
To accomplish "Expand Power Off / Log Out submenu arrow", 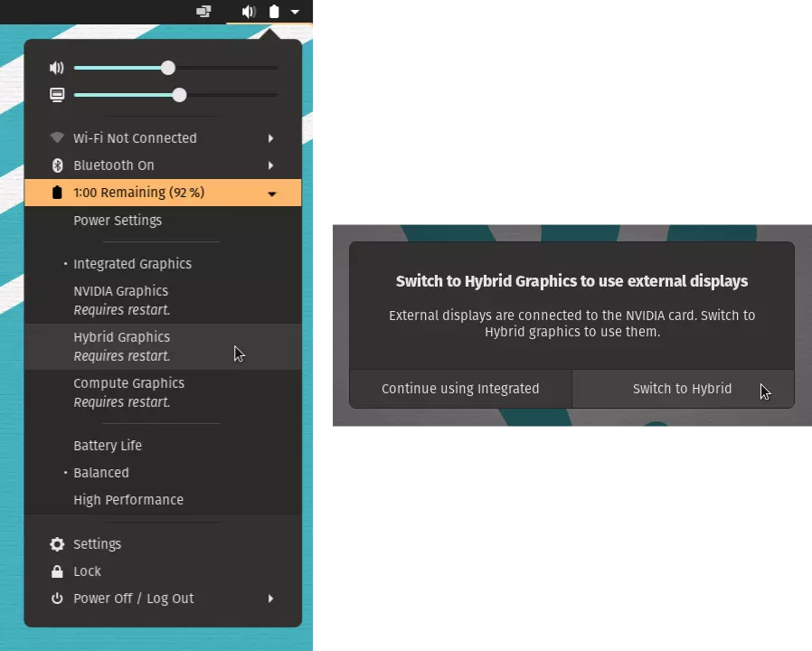I will click(x=271, y=599).
